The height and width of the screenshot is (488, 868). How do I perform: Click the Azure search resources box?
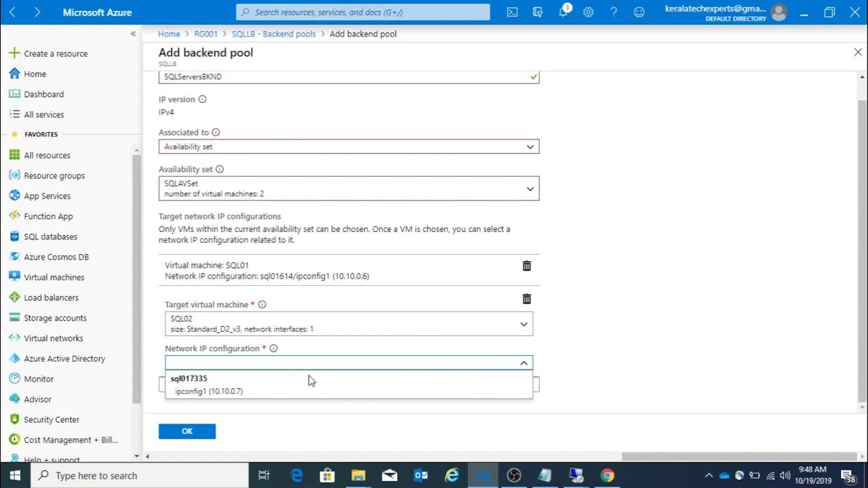[x=363, y=12]
